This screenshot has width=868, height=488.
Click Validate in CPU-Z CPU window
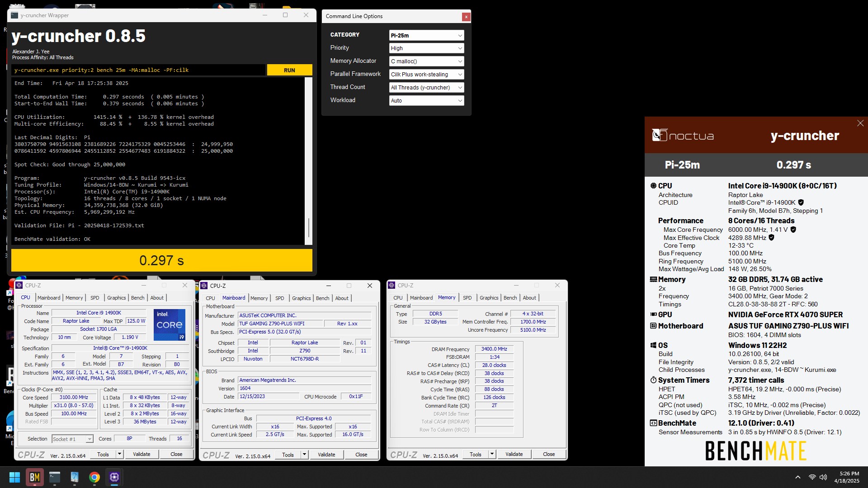(x=142, y=454)
